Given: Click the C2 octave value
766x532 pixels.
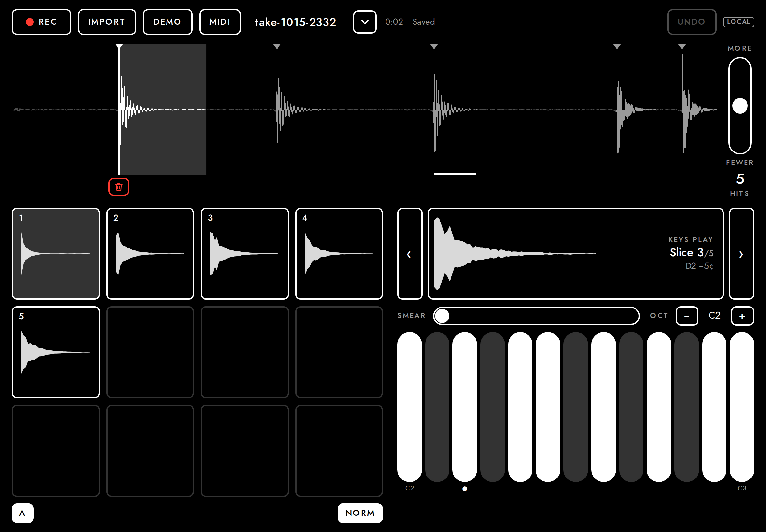Looking at the screenshot, I should point(715,316).
